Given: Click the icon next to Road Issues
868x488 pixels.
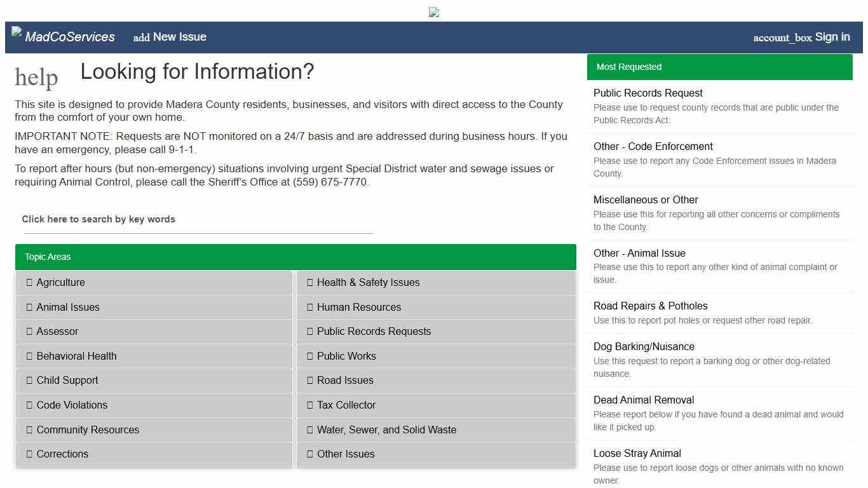Looking at the screenshot, I should (x=310, y=381).
